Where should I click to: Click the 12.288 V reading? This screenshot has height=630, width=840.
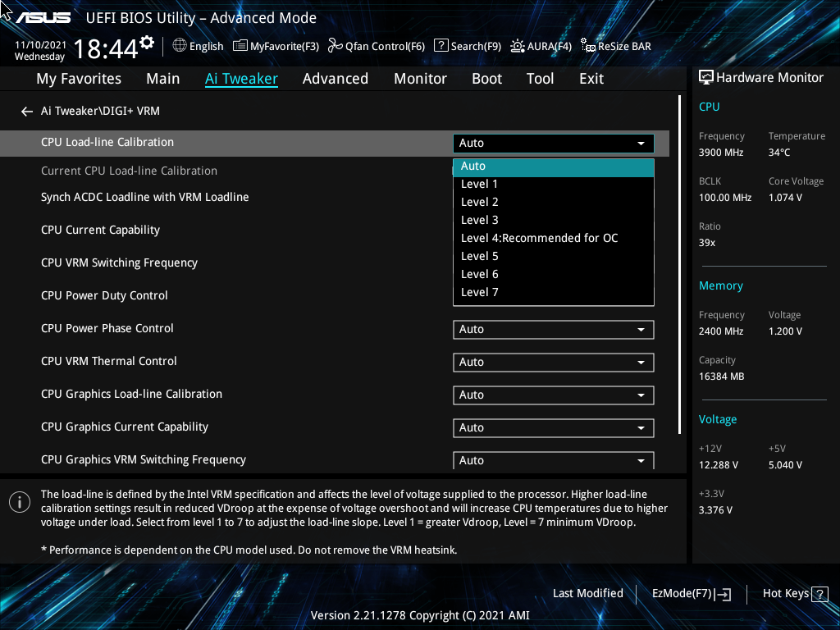(718, 465)
